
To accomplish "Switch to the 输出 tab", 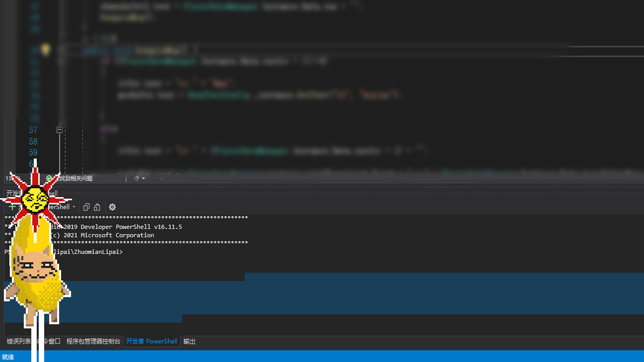I will 189,341.
